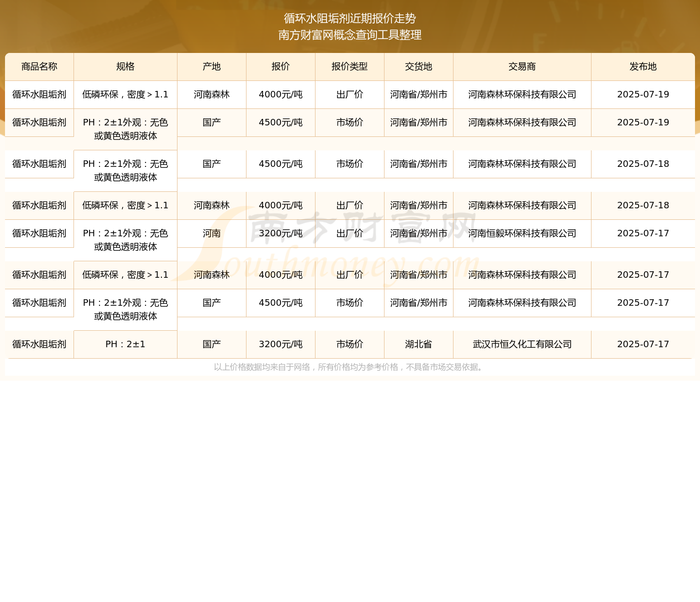Click 国产 origin in the 2025-07-18 row
This screenshot has width=700, height=602.
pyautogui.click(x=212, y=164)
